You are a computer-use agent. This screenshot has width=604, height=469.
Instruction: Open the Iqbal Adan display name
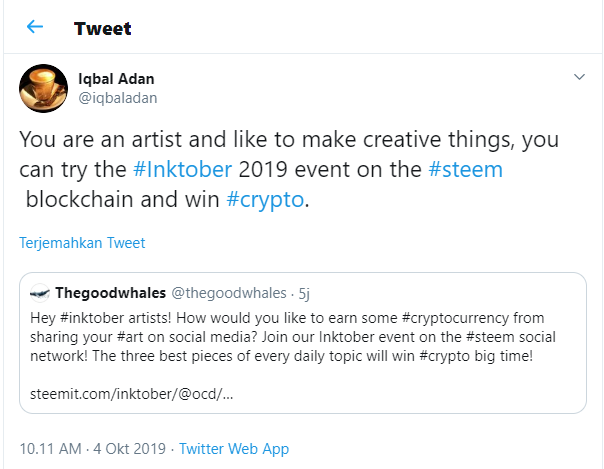[118, 78]
